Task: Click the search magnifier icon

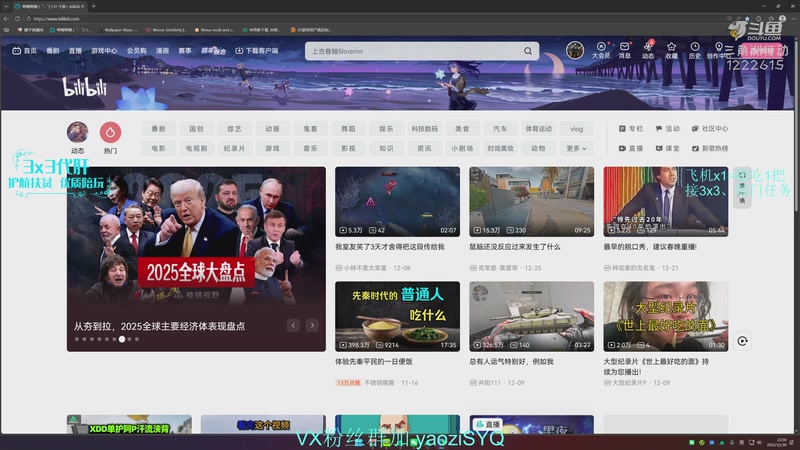Action: point(528,51)
